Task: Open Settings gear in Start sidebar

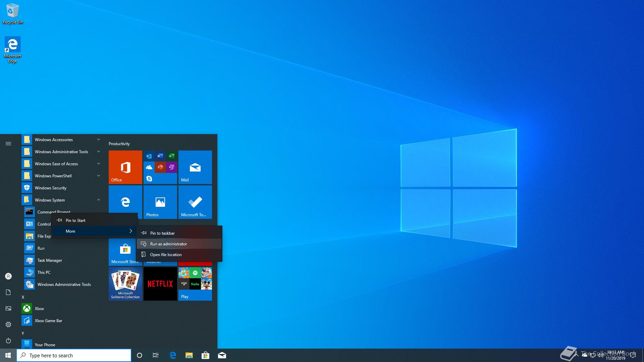Action: click(x=8, y=324)
